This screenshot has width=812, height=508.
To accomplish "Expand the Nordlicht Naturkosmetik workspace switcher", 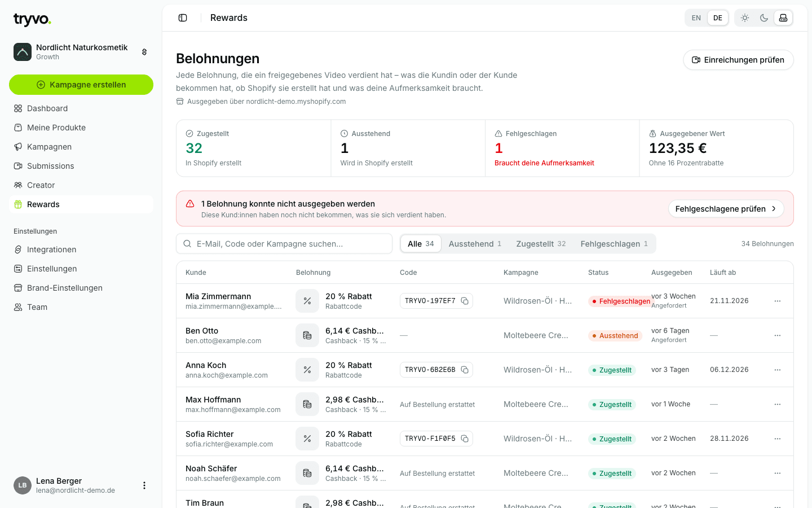I will (x=144, y=52).
